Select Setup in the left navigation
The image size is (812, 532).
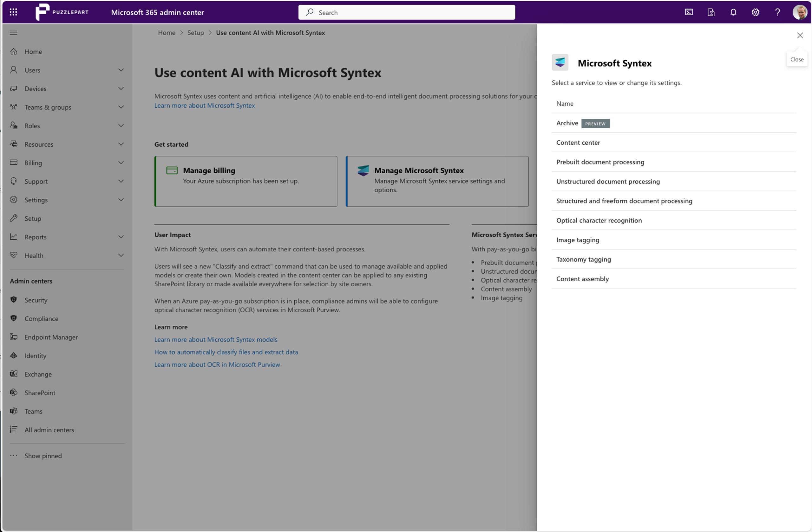point(33,218)
